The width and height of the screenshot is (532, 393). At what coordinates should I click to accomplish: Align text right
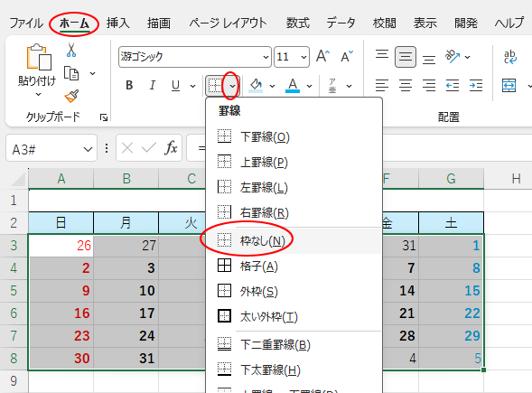tap(429, 86)
